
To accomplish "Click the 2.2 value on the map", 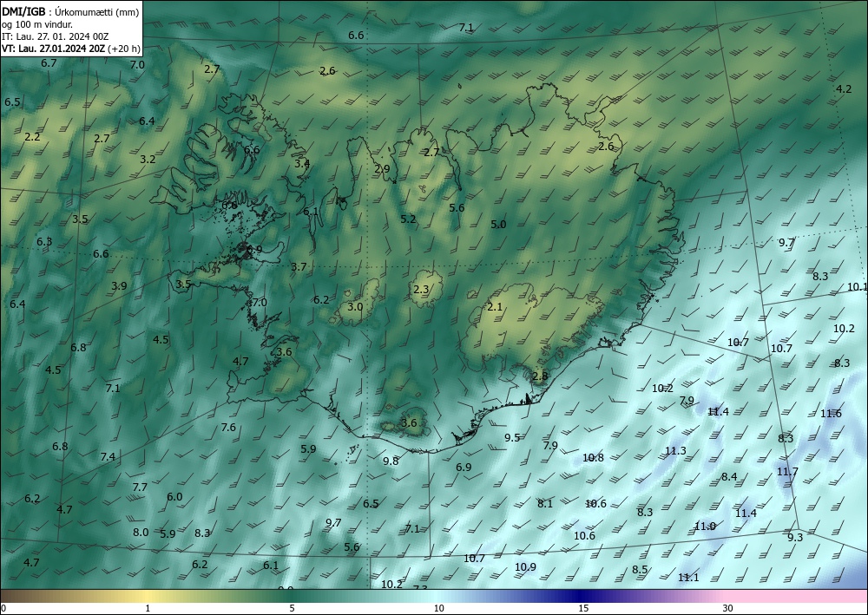I will coord(33,136).
